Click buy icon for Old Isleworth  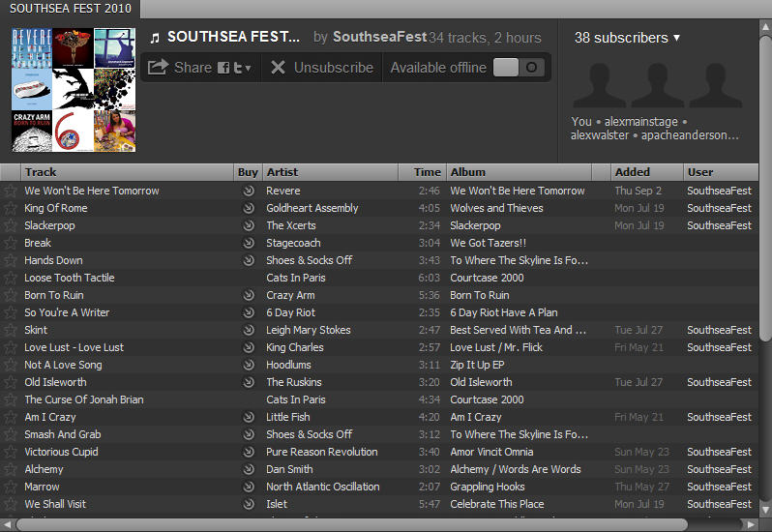click(x=249, y=382)
